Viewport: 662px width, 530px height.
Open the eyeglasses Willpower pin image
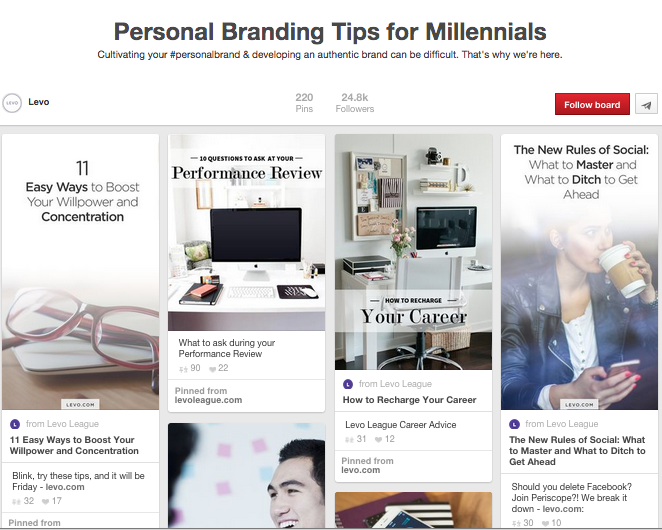(x=80, y=272)
